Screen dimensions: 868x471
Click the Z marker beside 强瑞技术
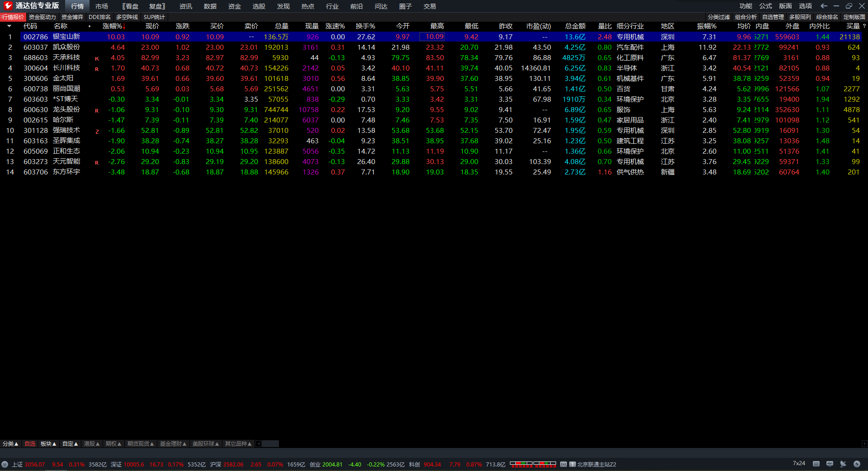tap(97, 132)
